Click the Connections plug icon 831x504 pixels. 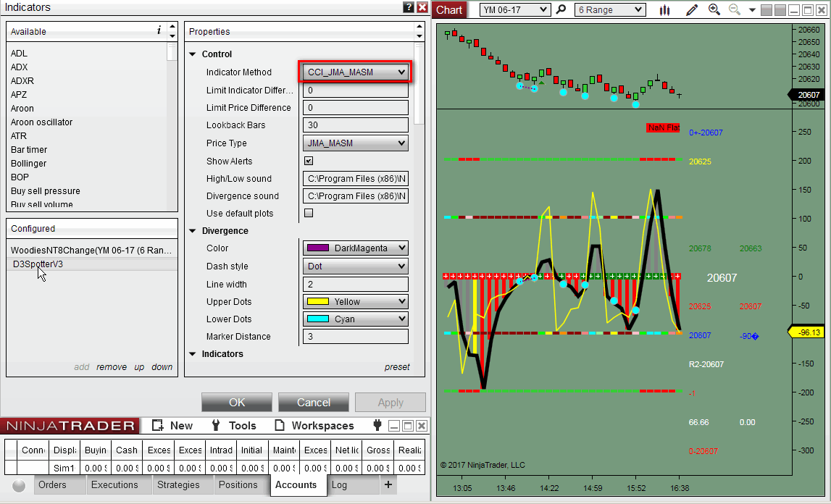[x=377, y=425]
